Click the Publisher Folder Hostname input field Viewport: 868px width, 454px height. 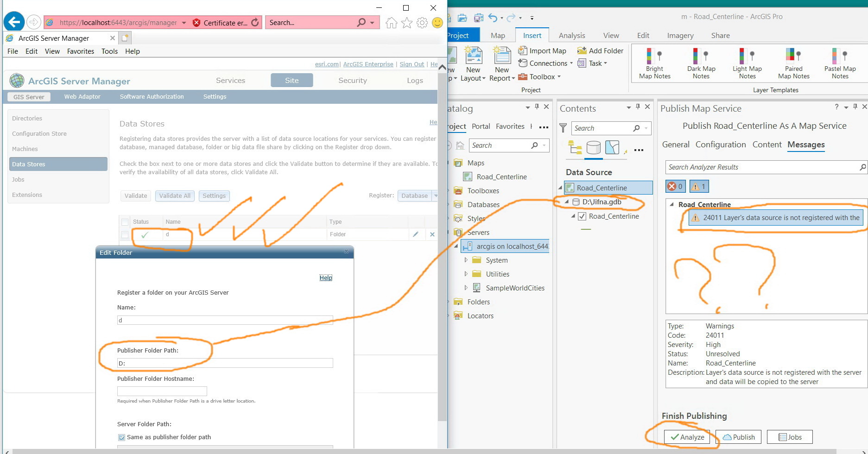[162, 391]
